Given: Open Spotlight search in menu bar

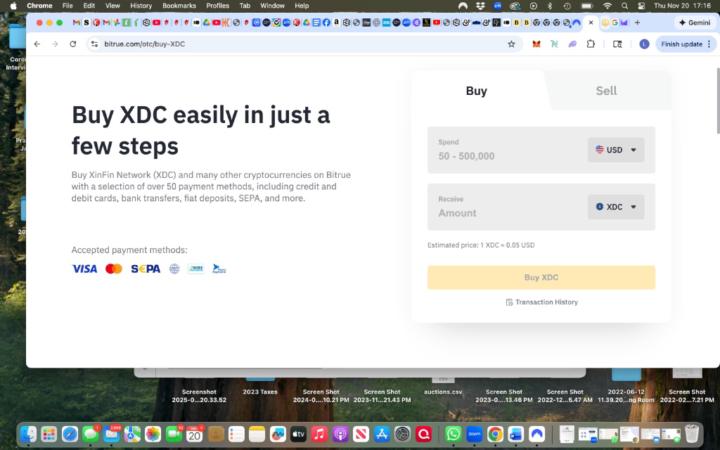Looking at the screenshot, I should pyautogui.click(x=624, y=6).
